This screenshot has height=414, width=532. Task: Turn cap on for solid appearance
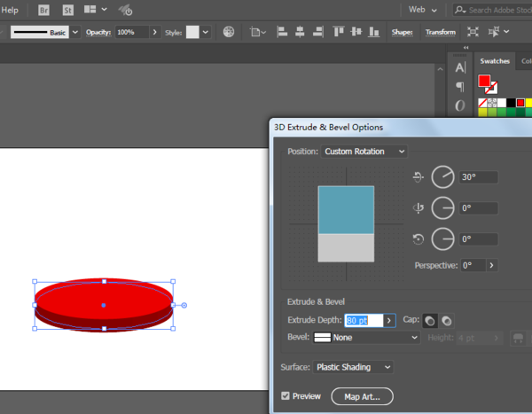[430, 320]
